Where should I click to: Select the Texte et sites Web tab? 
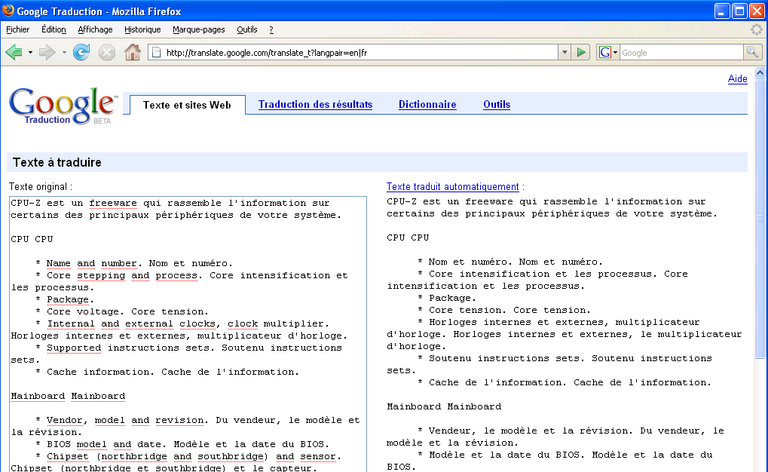click(x=187, y=105)
